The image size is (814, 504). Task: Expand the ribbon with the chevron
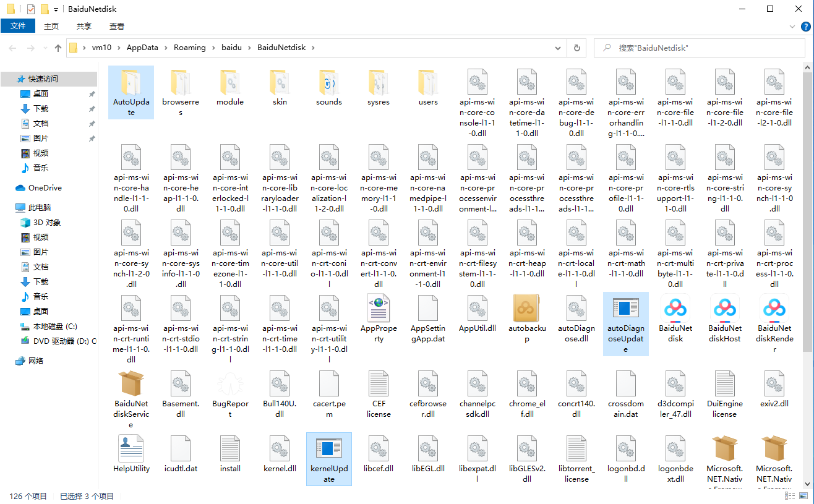[x=792, y=26]
